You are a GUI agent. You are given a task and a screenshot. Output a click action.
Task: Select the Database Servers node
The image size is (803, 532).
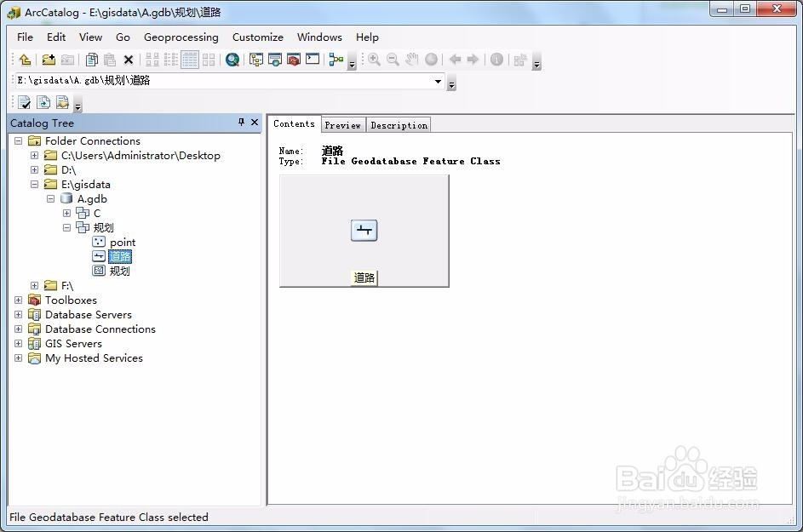point(88,314)
